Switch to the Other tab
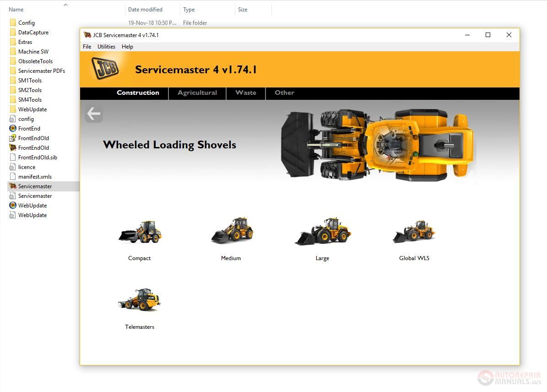The width and height of the screenshot is (547, 392). [284, 93]
